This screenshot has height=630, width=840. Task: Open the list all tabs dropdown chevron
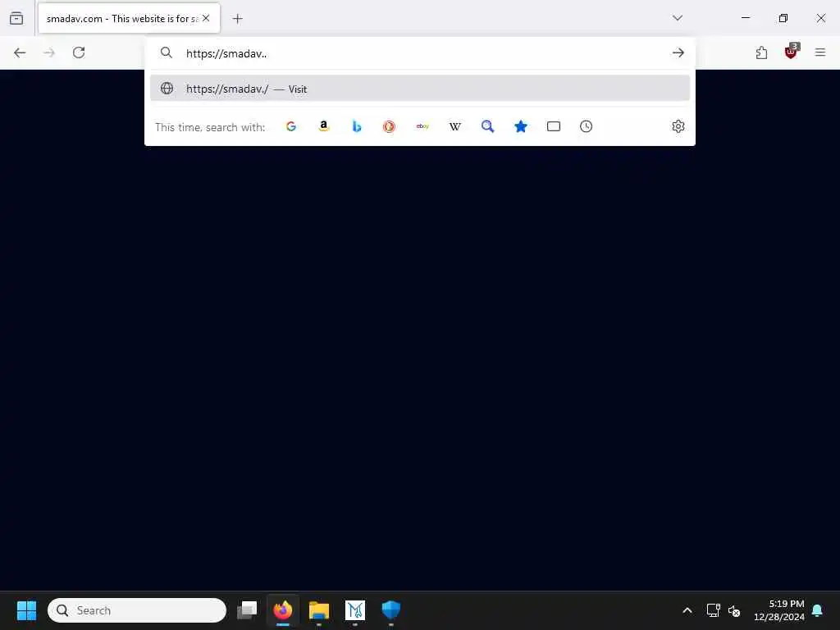(x=678, y=18)
